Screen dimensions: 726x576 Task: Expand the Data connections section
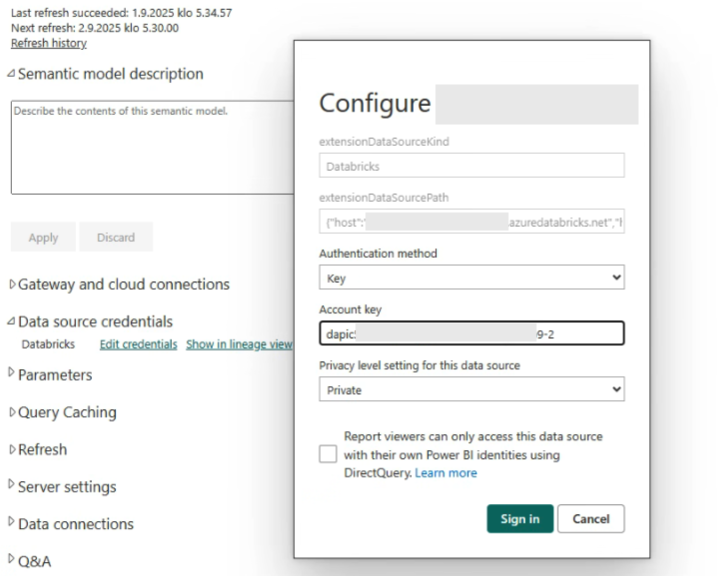(75, 524)
